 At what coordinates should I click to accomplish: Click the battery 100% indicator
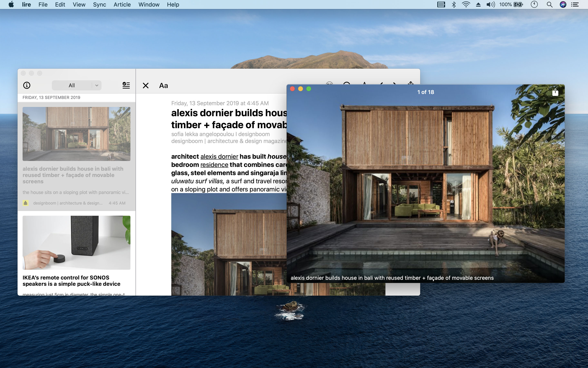[511, 4]
